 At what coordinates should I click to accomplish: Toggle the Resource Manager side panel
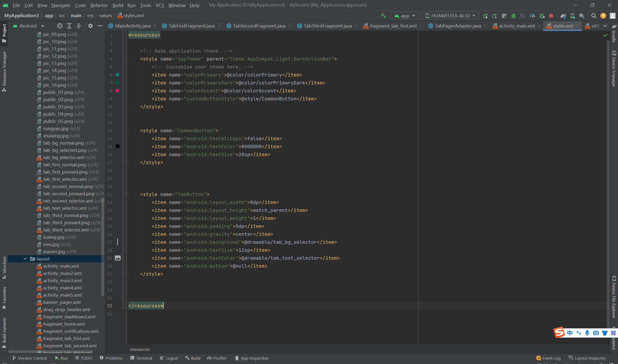tap(4, 71)
